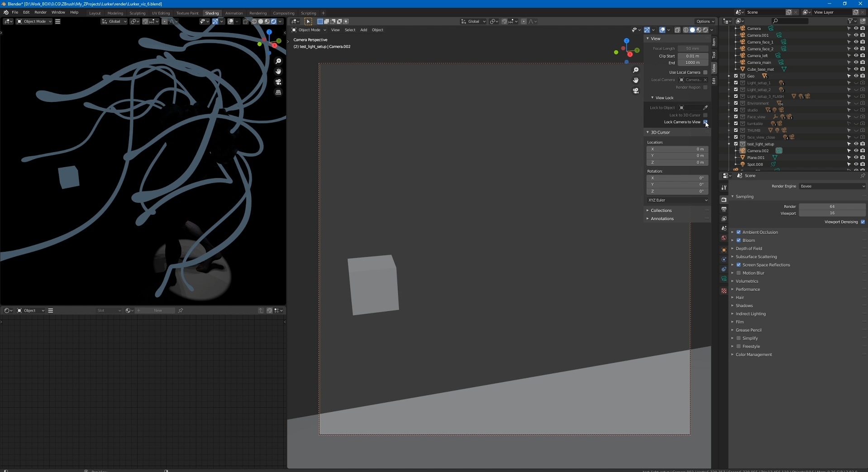Expand the Geo collection in outliner
This screenshot has height=472, width=868.
pyautogui.click(x=729, y=76)
